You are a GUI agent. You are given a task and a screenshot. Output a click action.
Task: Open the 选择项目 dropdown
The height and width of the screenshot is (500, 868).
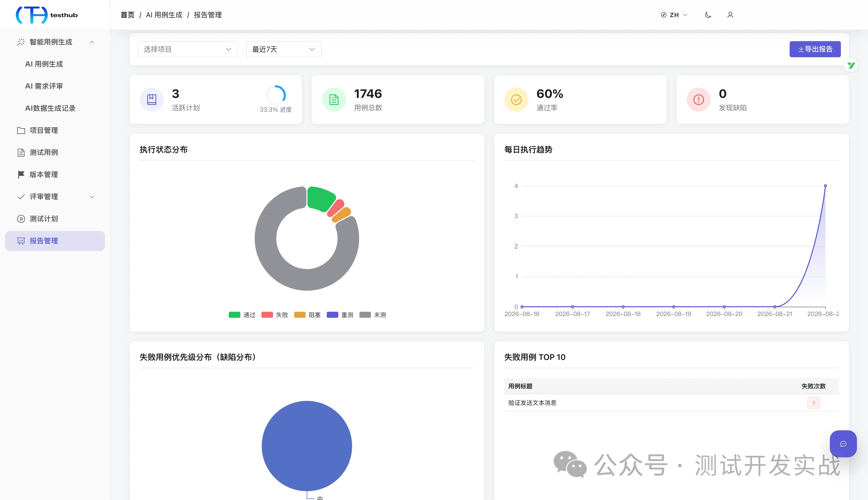188,49
